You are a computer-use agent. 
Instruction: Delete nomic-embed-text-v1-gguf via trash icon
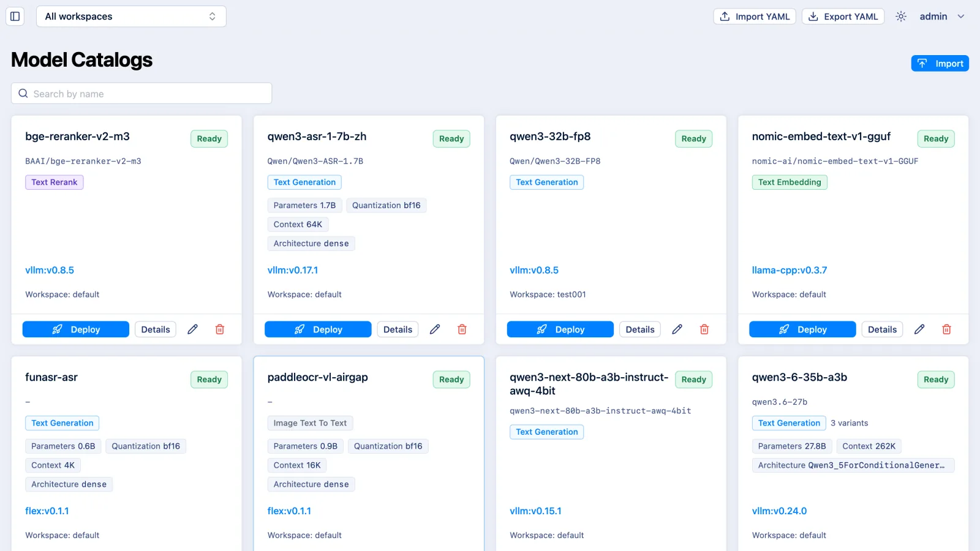coord(947,329)
